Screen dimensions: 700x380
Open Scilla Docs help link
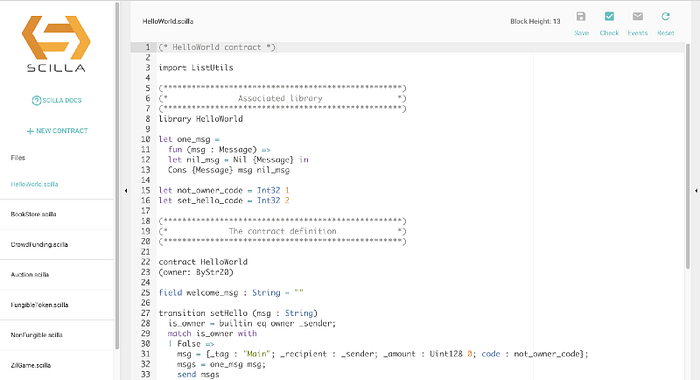tap(57, 100)
